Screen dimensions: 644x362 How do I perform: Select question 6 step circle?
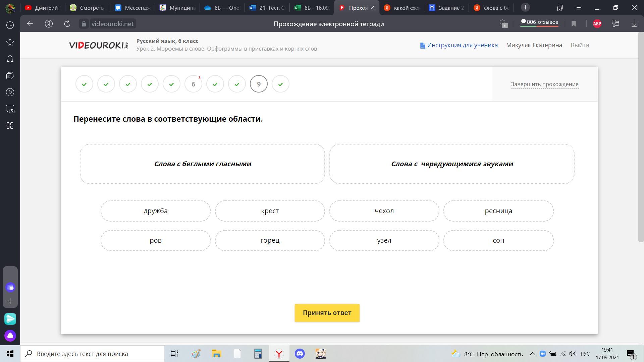pyautogui.click(x=193, y=84)
